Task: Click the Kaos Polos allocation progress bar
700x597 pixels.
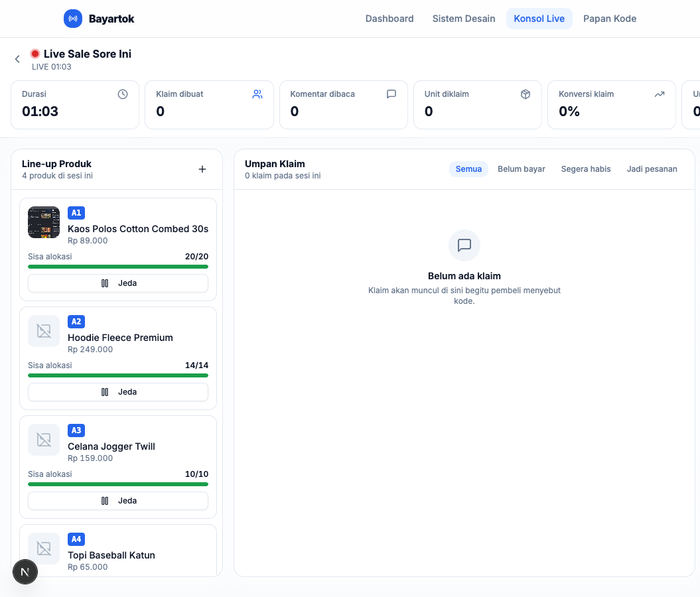Action: pos(118,267)
